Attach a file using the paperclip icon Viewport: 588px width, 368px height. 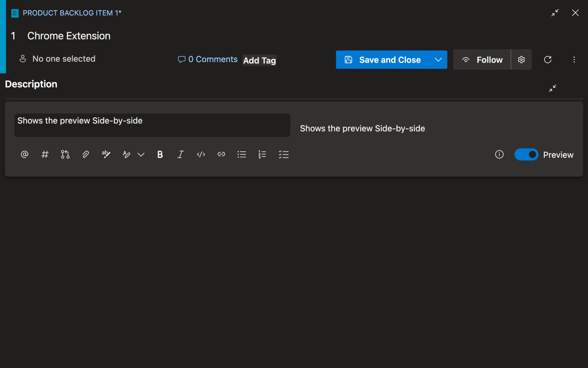(85, 155)
